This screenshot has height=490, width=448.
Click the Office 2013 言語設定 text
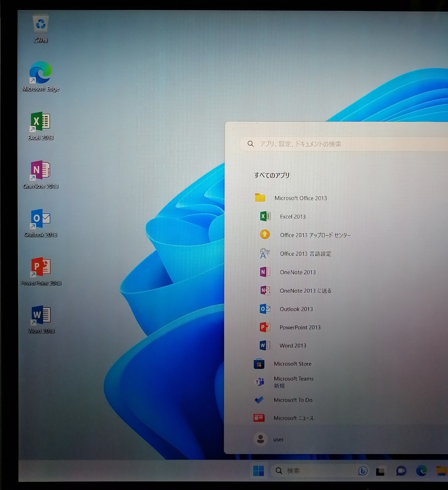[305, 254]
